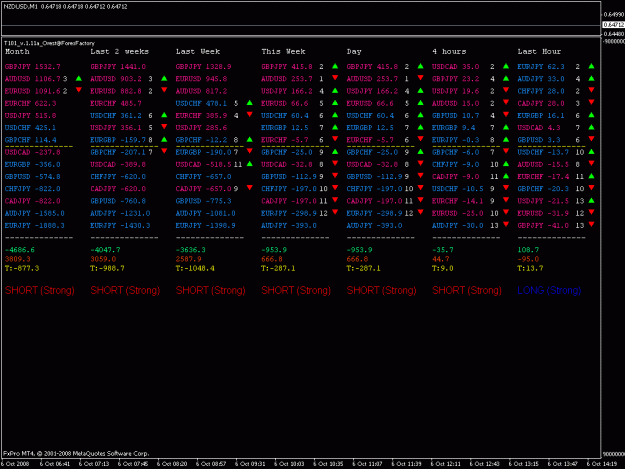Click up arrow next to AUDUSD 903.2

pyautogui.click(x=164, y=78)
